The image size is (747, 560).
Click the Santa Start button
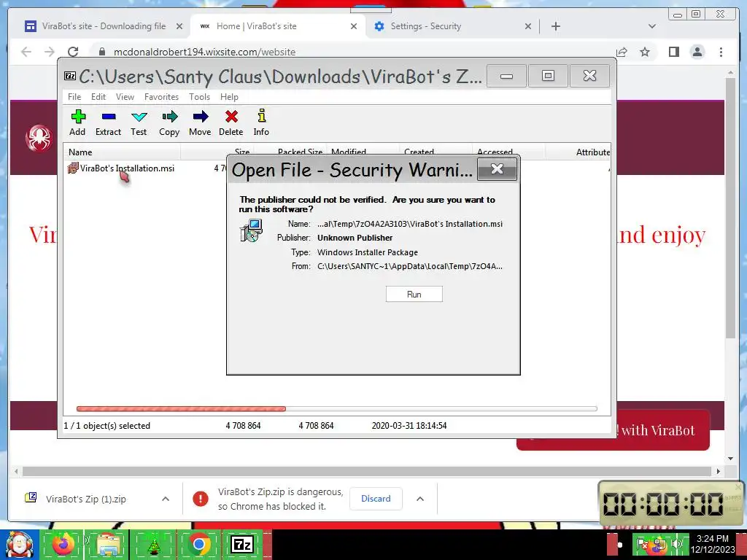coord(20,544)
